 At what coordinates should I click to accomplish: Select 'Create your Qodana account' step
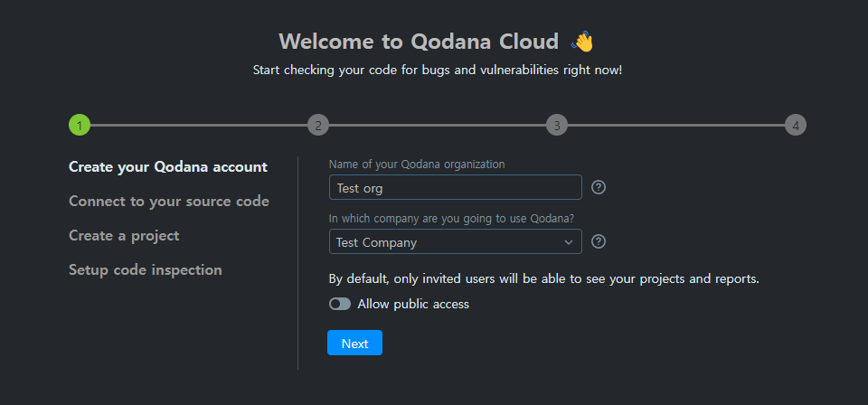[168, 167]
